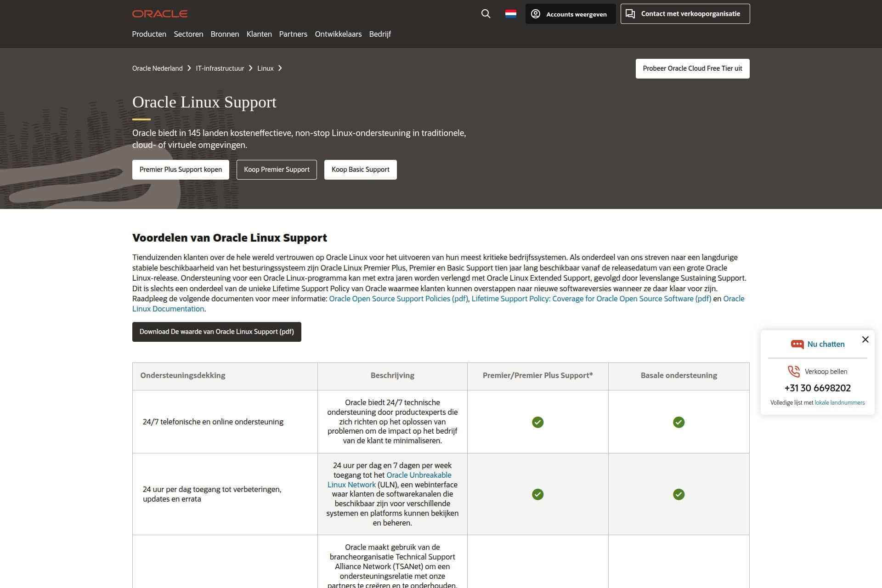Click Basale ondersteuning column header
The height and width of the screenshot is (588, 882).
pyautogui.click(x=678, y=376)
